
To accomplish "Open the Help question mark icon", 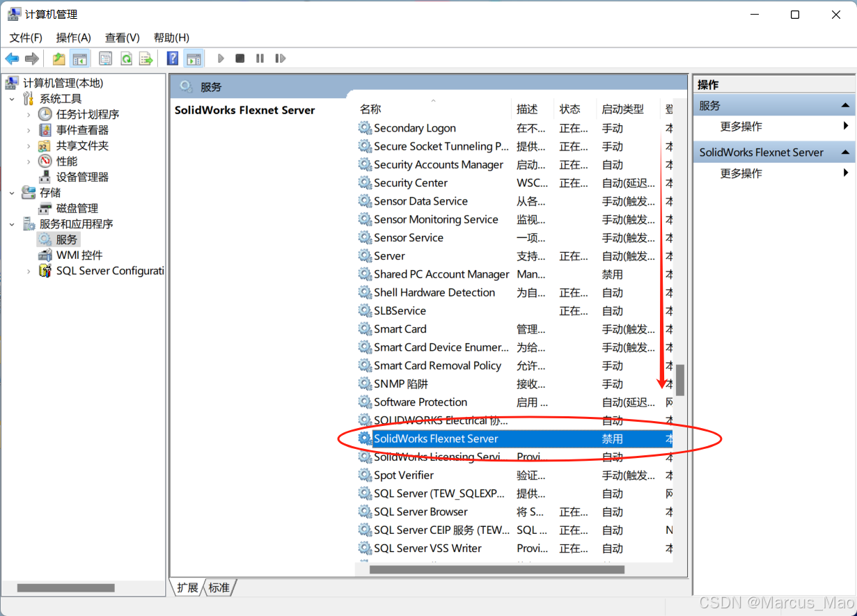I will [173, 58].
